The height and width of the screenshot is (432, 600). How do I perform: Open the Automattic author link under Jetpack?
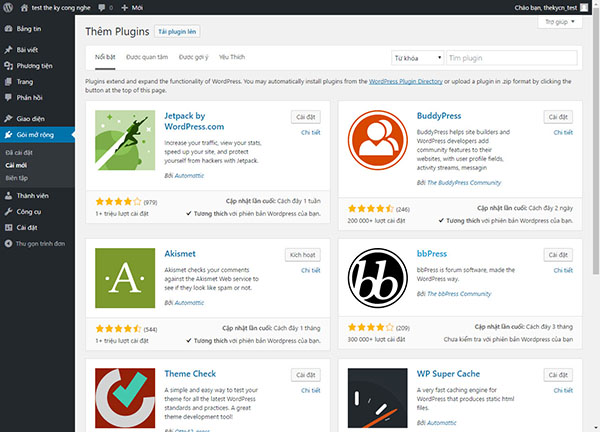pos(189,176)
